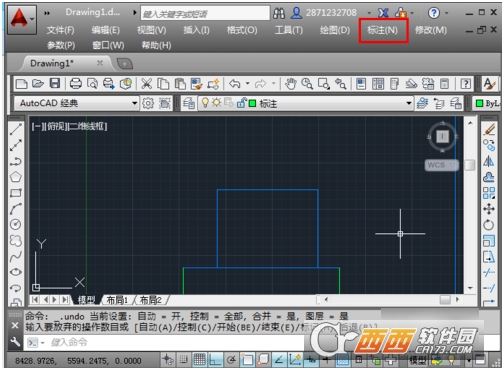The height and width of the screenshot is (370, 504).
Task: Select the Revision Cloud tool
Action: tap(16, 240)
